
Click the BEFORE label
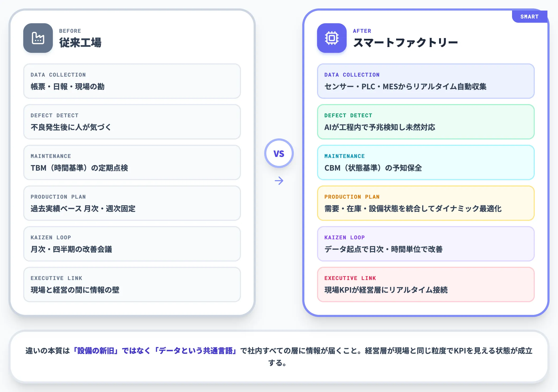tap(70, 31)
